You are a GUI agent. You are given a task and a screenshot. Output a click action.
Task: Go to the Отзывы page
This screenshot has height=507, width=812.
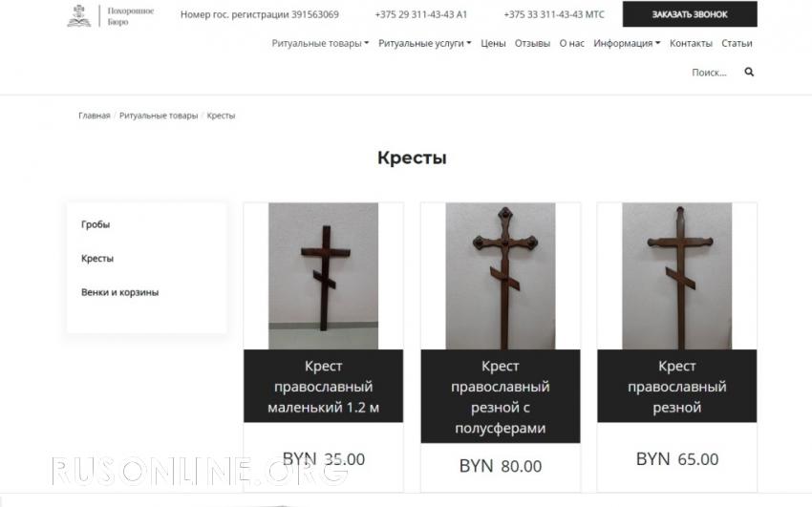[x=532, y=44]
